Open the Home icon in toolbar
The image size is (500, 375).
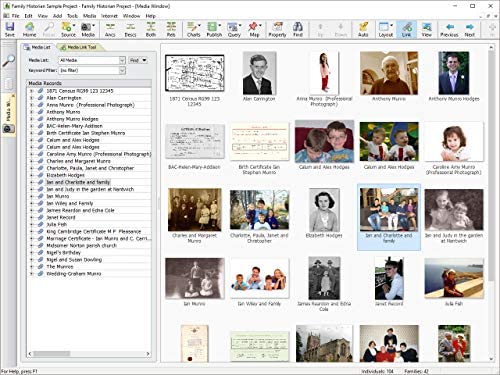[x=29, y=29]
